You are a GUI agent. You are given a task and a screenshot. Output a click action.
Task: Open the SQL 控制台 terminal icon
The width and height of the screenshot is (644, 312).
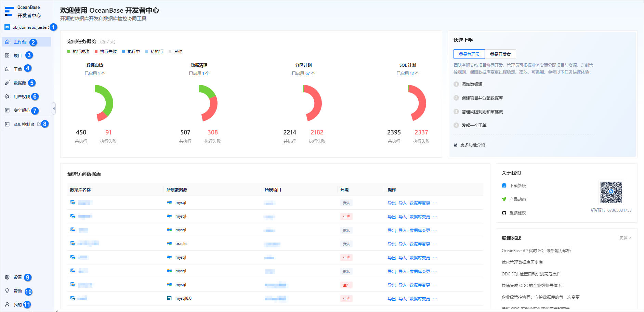pyautogui.click(x=7, y=124)
